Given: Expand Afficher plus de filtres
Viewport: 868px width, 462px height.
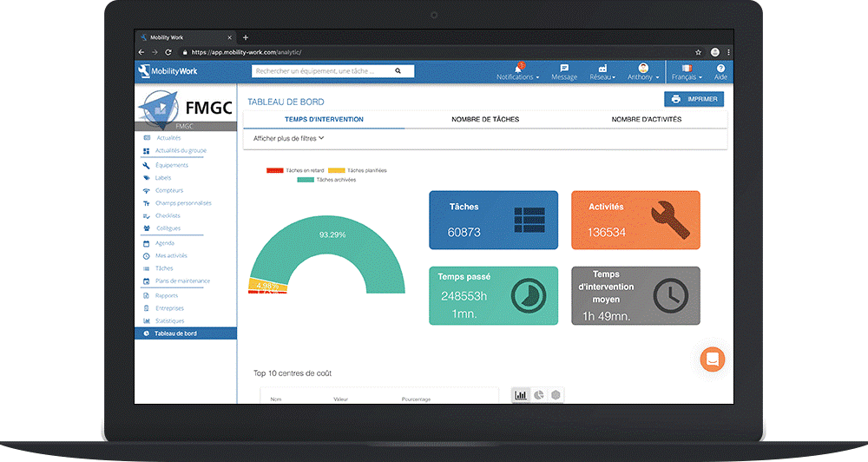Looking at the screenshot, I should click(x=288, y=138).
